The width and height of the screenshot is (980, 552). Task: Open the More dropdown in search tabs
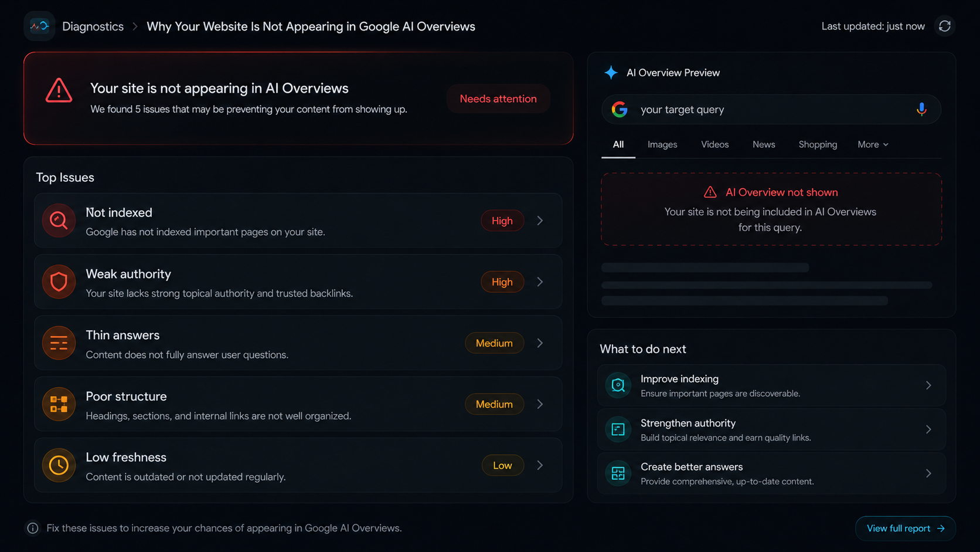click(873, 144)
